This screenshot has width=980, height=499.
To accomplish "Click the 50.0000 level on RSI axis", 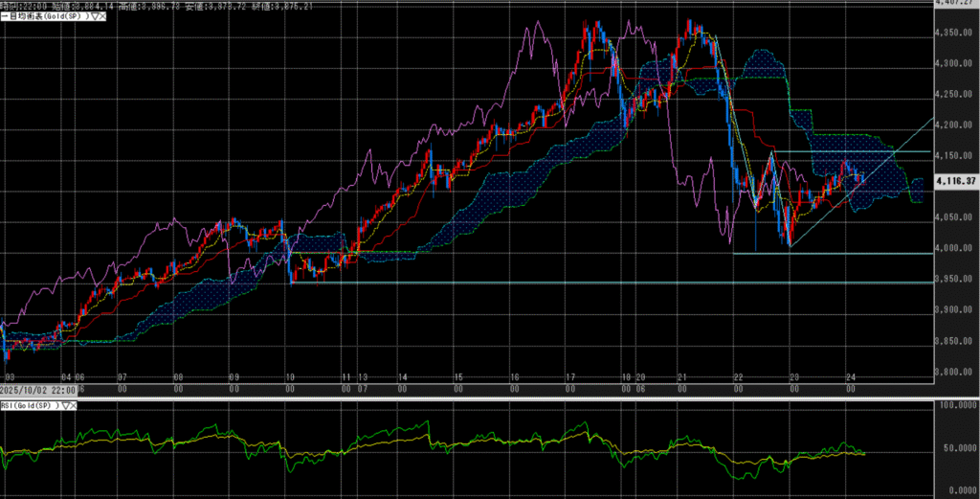I will coord(957,447).
